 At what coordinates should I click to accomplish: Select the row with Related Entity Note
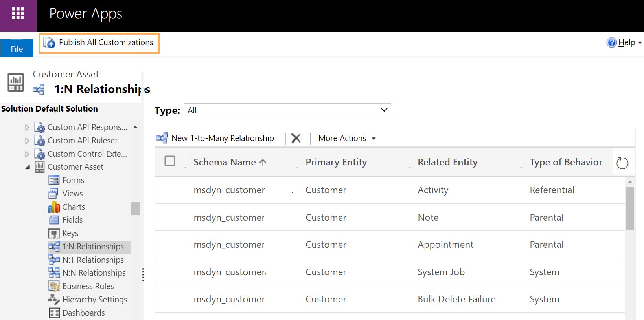click(x=390, y=217)
